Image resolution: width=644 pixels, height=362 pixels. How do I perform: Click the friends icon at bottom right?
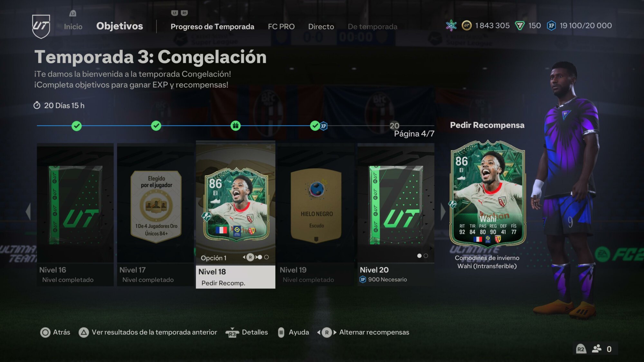(597, 349)
